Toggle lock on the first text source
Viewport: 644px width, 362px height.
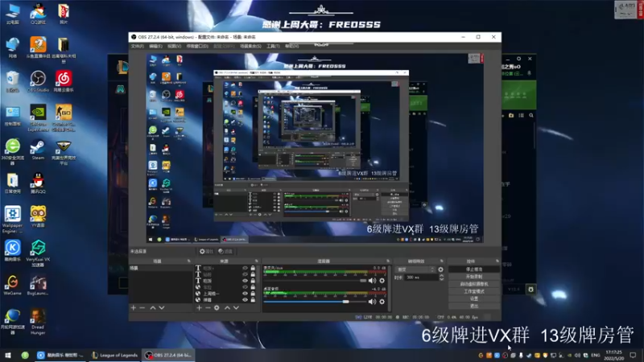(x=253, y=268)
